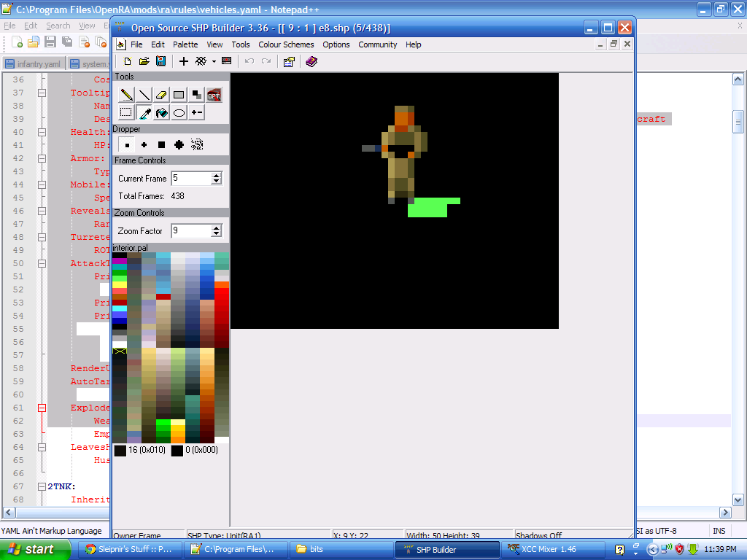Choose the large cross brush shape
This screenshot has width=747, height=560.
[179, 145]
